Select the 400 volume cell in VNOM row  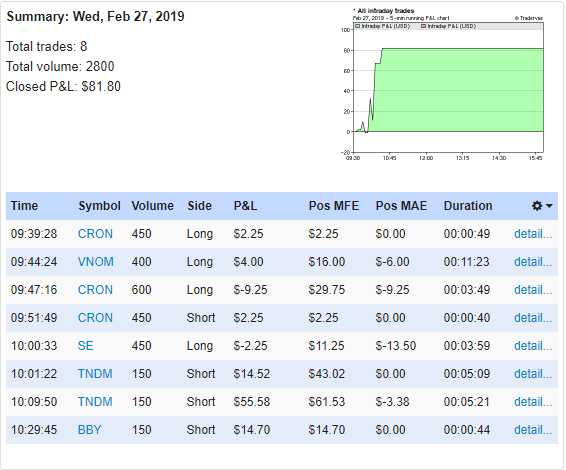(142, 262)
